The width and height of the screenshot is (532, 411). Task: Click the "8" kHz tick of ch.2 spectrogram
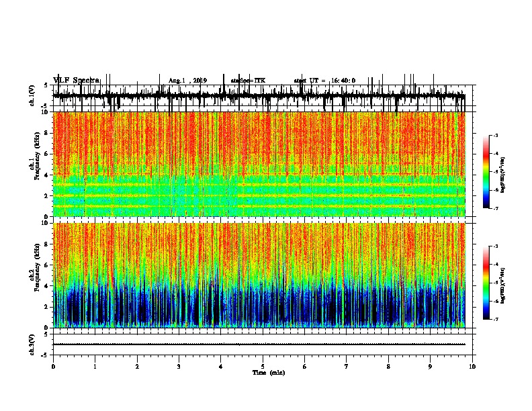pos(47,244)
